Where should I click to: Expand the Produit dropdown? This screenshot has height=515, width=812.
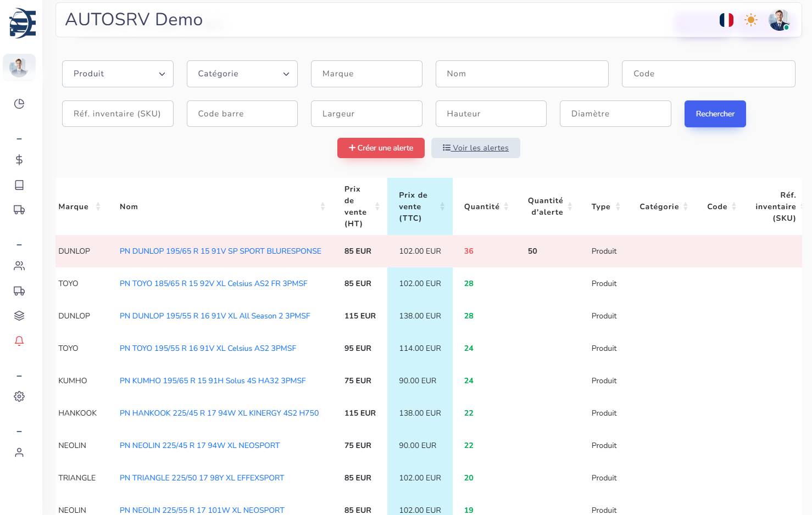click(x=118, y=74)
